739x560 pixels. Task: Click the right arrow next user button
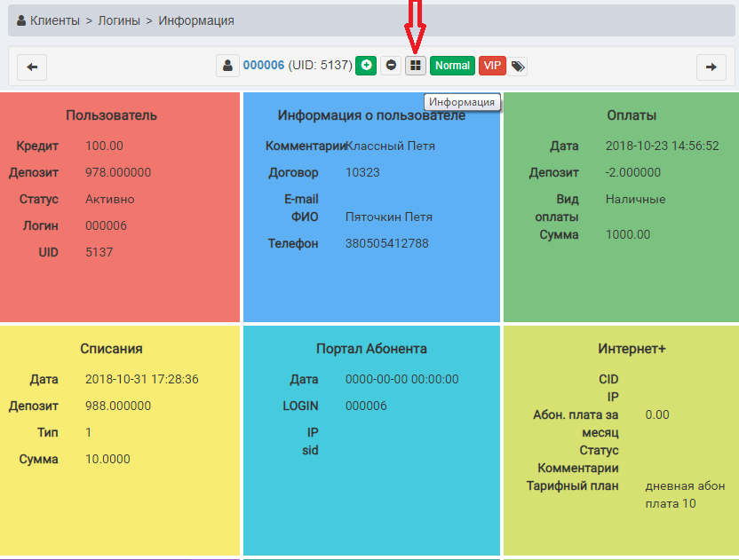tap(711, 67)
